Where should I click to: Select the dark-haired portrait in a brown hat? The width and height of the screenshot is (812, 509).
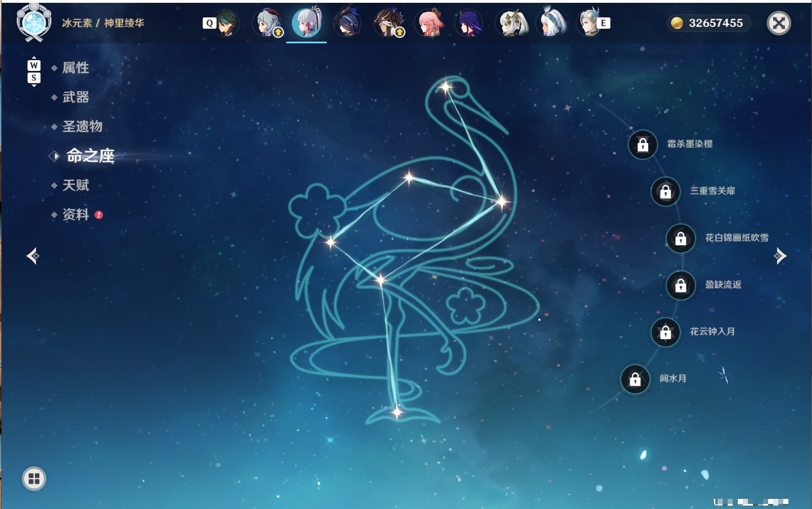[x=389, y=23]
